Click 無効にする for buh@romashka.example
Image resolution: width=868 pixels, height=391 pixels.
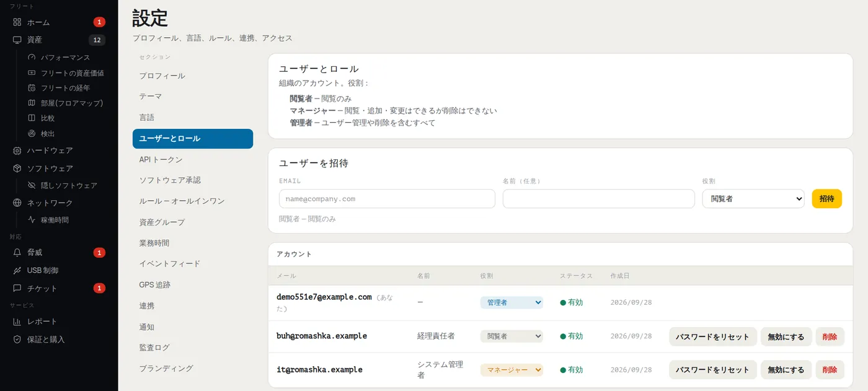coord(786,336)
